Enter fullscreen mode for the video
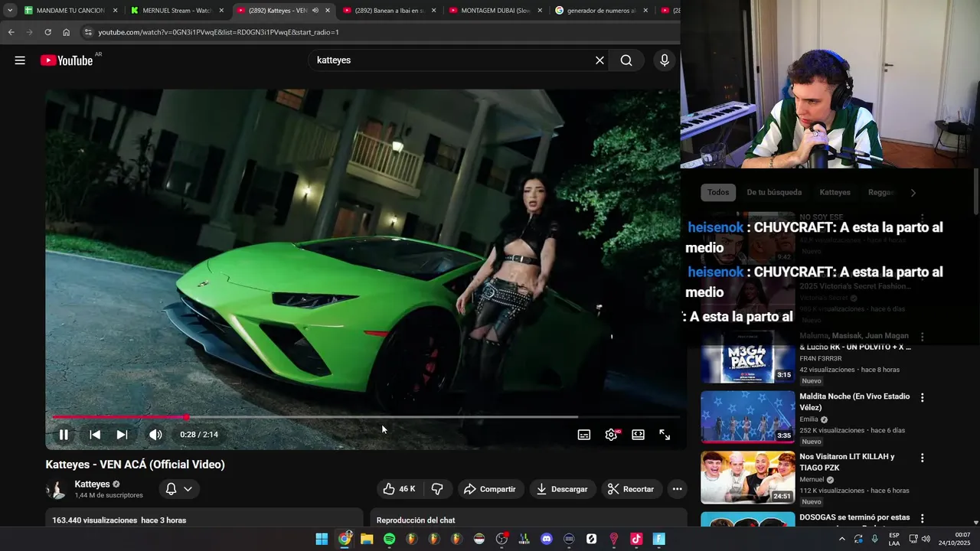This screenshot has width=980, height=551. coord(665,435)
